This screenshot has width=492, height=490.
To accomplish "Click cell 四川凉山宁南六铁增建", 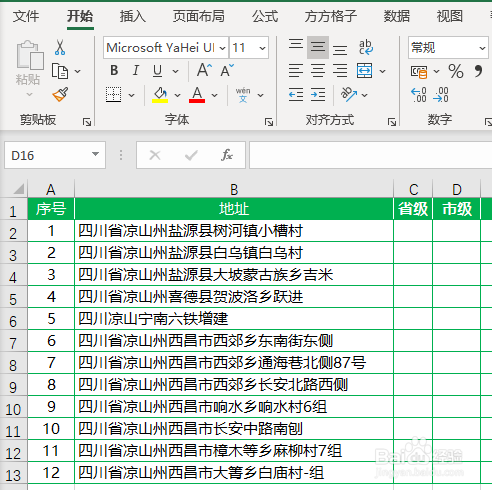I will pos(234,319).
